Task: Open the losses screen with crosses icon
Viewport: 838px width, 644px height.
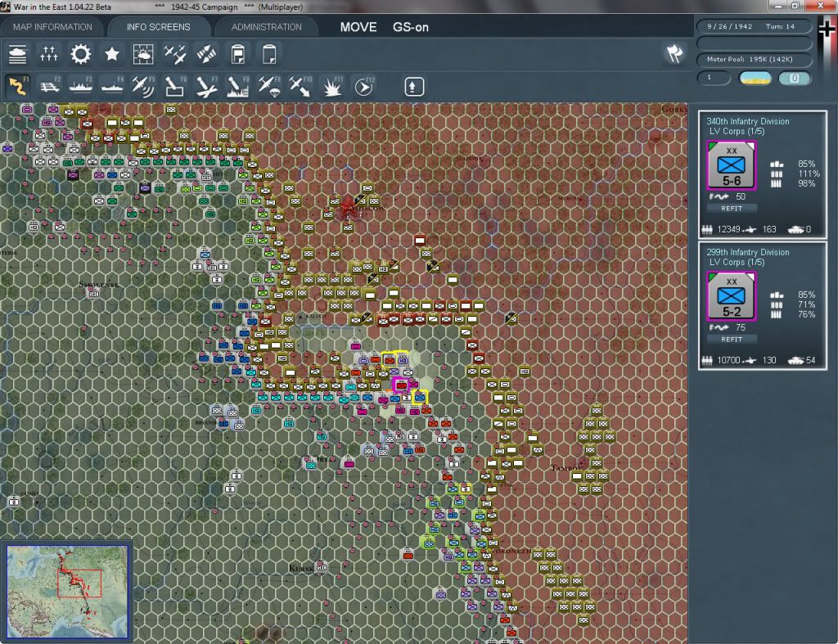Action: [x=48, y=55]
